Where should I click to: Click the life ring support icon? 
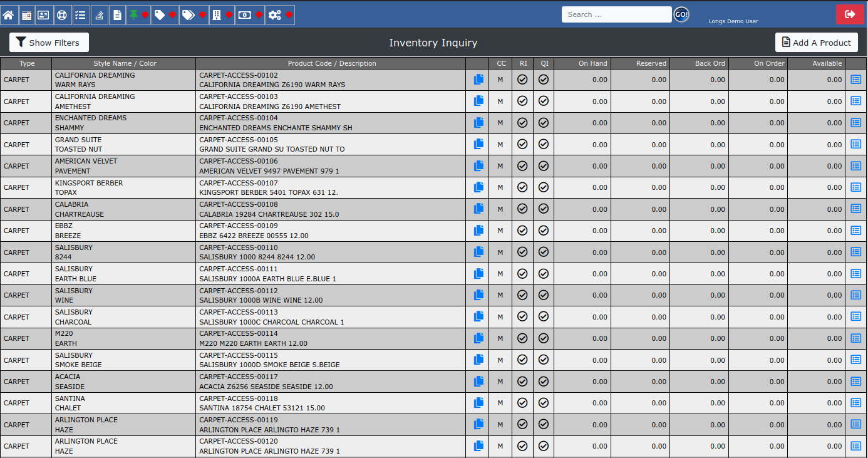[x=61, y=15]
